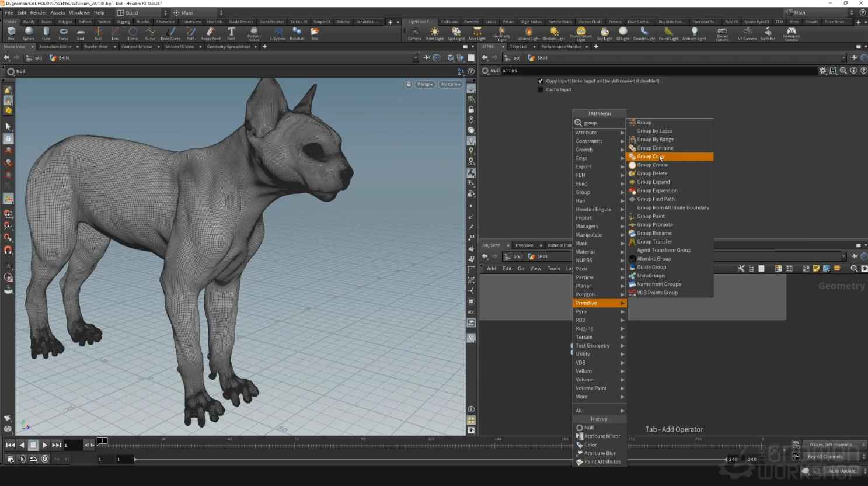Toggle the viewport lock icon beside Persp

[409, 84]
